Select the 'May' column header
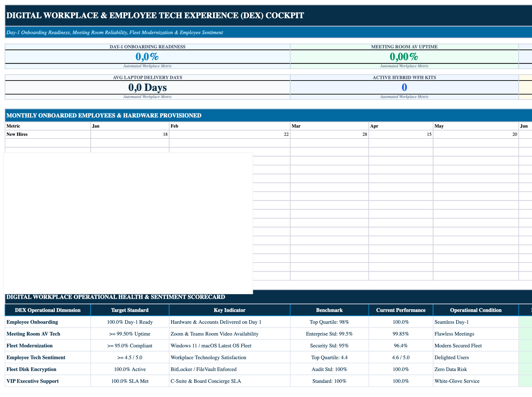This screenshot has width=532, height=397. [476, 126]
